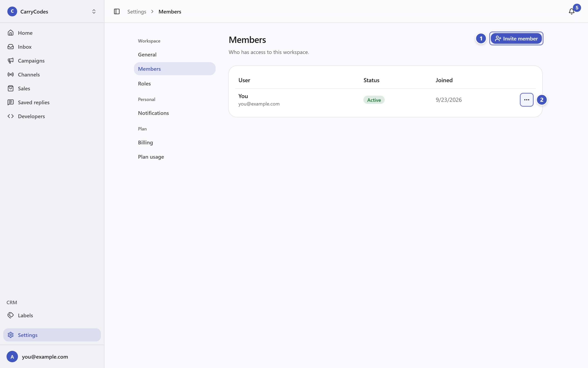Toggle the sidebar panel icon

(117, 11)
